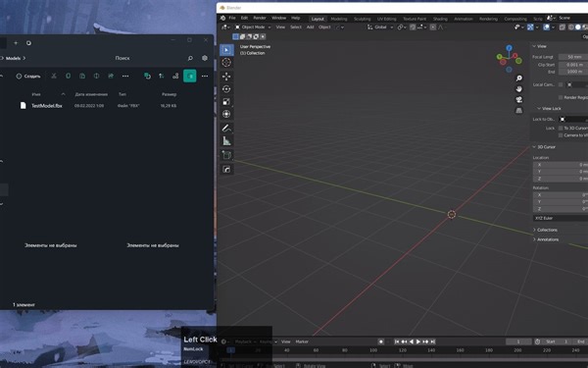Image resolution: width=588 pixels, height=368 pixels.
Task: Click the pan hand viewport icon
Action: (x=519, y=89)
